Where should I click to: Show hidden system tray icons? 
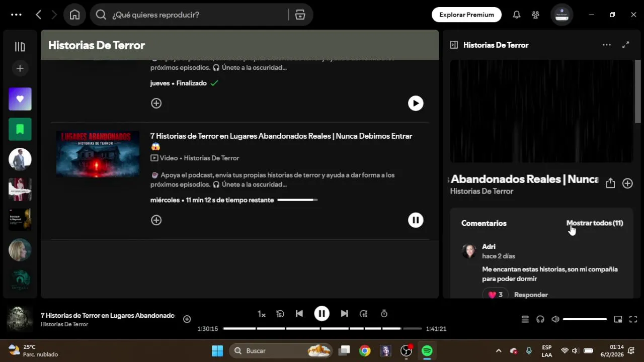[499, 350]
